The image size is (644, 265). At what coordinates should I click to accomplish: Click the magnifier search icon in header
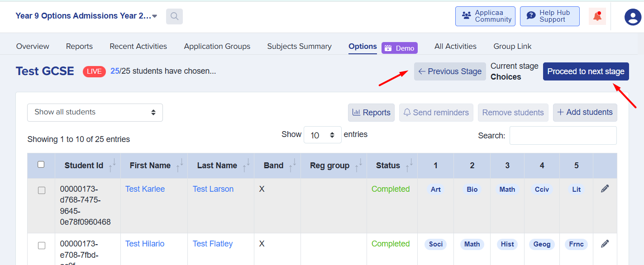point(174,17)
